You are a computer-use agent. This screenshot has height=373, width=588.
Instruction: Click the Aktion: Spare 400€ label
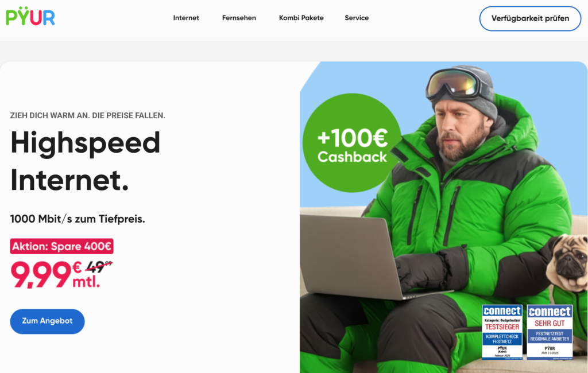point(61,246)
